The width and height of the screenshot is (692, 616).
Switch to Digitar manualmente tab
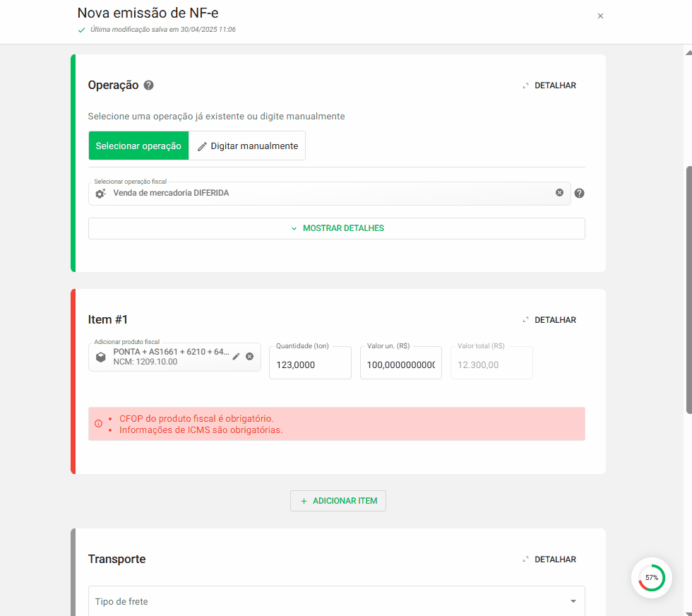coord(246,146)
